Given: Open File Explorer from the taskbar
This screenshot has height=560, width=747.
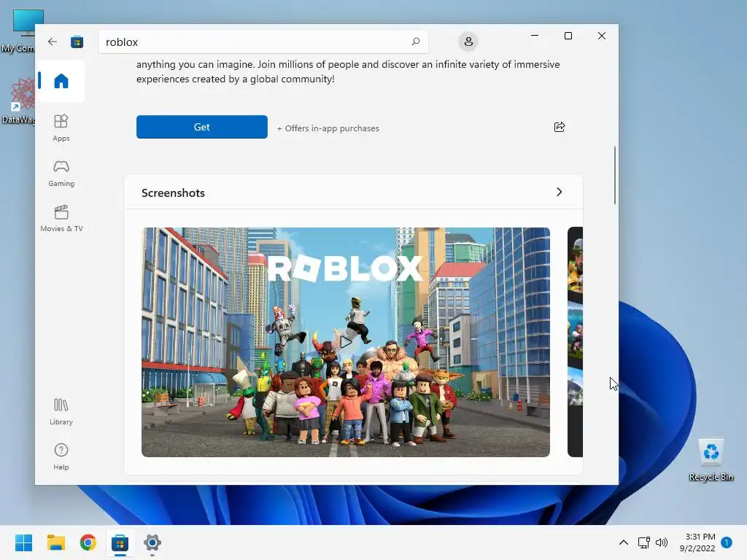Looking at the screenshot, I should coord(55,542).
